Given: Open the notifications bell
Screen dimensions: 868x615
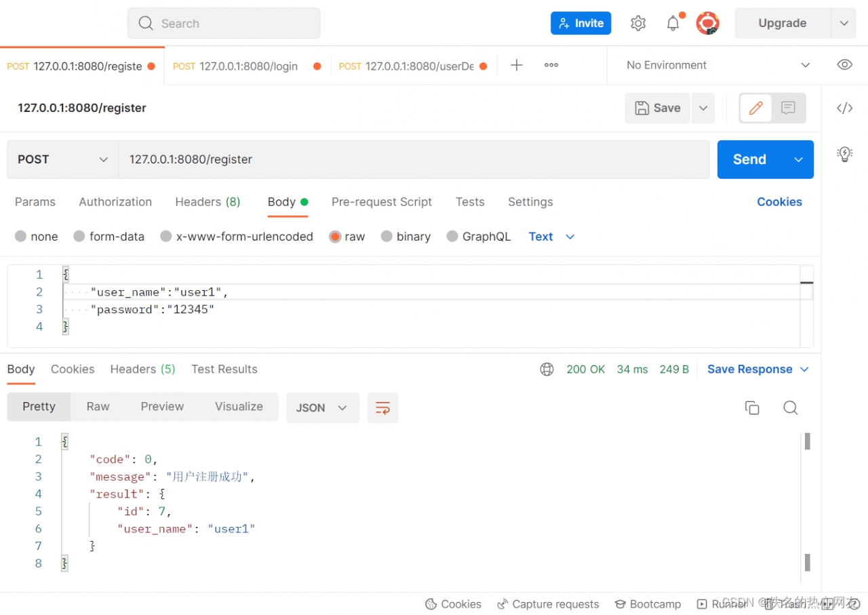Looking at the screenshot, I should (x=673, y=24).
